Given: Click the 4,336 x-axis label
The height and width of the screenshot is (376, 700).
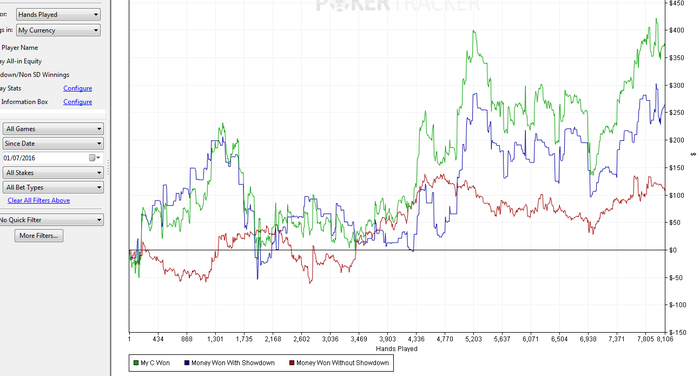Looking at the screenshot, I should tap(416, 339).
